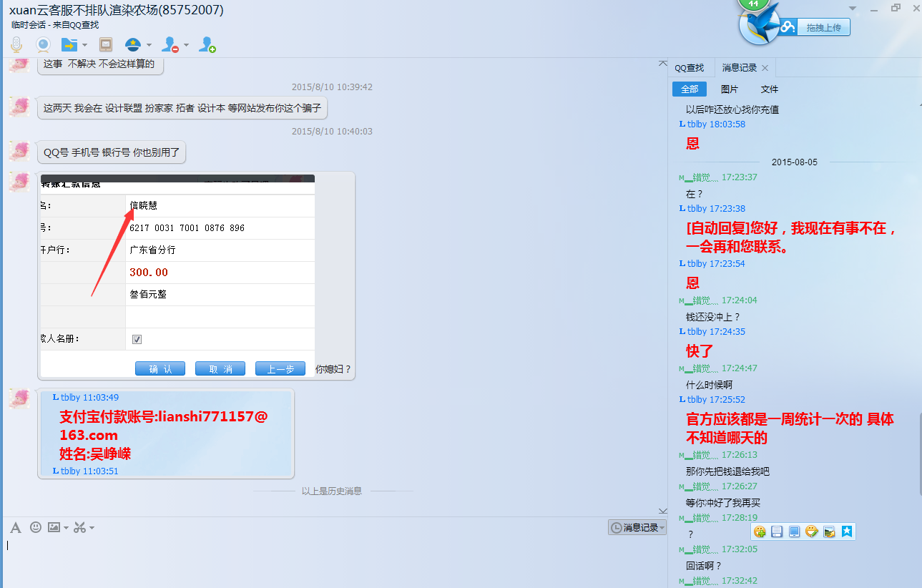Click the 钱还没冲上？ message
This screenshot has height=588, width=922.
coord(713,317)
